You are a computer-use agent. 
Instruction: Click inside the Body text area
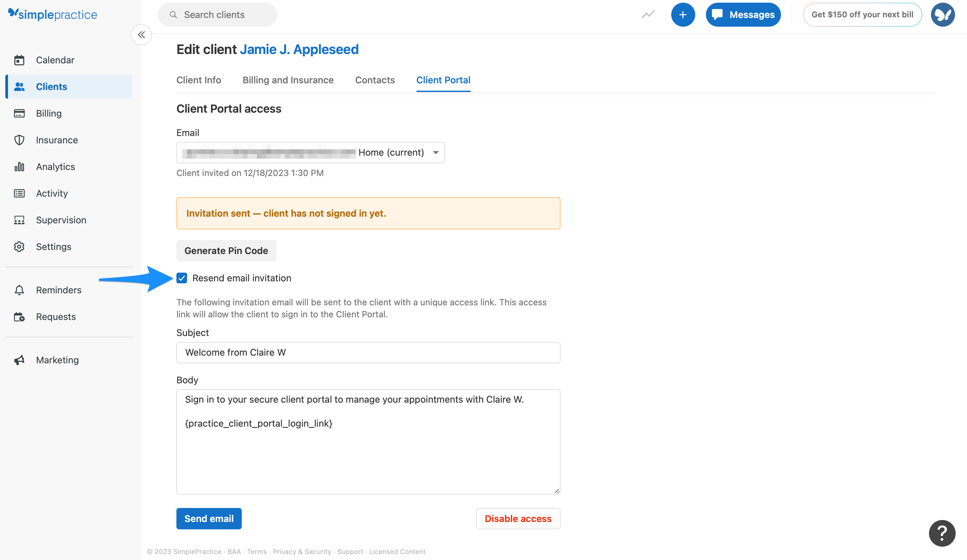(x=368, y=442)
